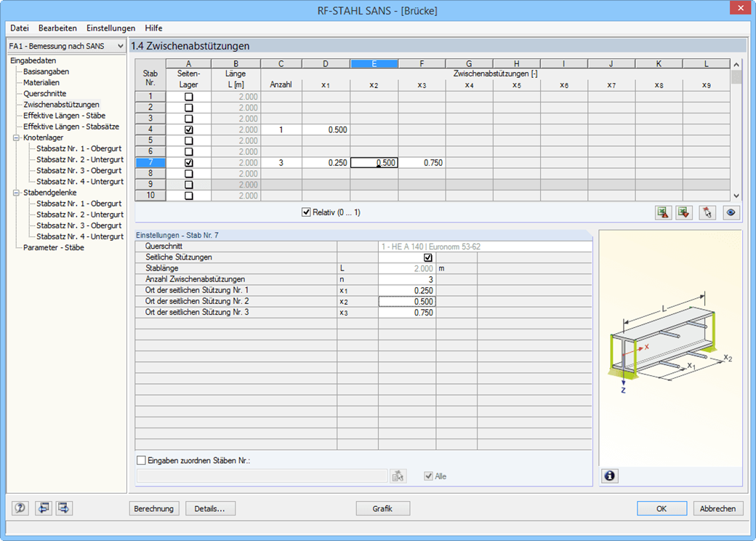Select Parameter - Stäbe in the tree
756x541 pixels.
(x=54, y=247)
